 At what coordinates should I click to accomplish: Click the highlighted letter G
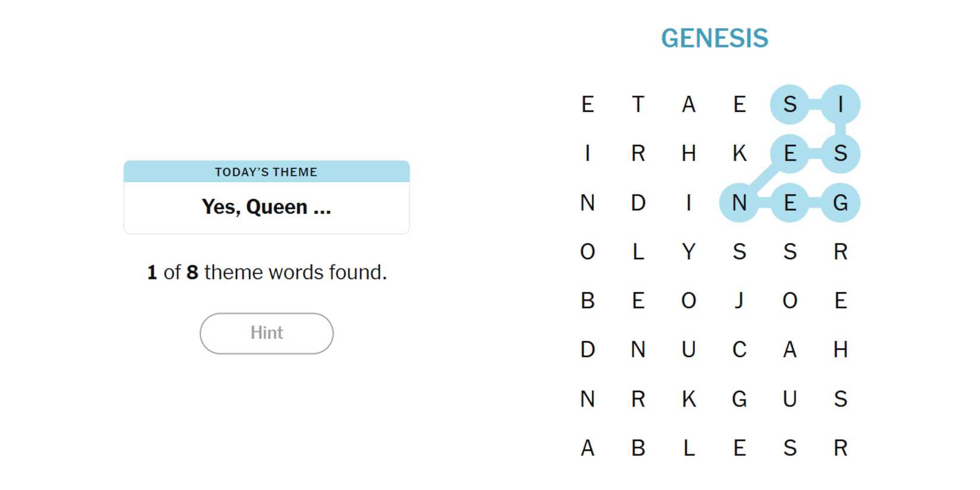pyautogui.click(x=840, y=203)
